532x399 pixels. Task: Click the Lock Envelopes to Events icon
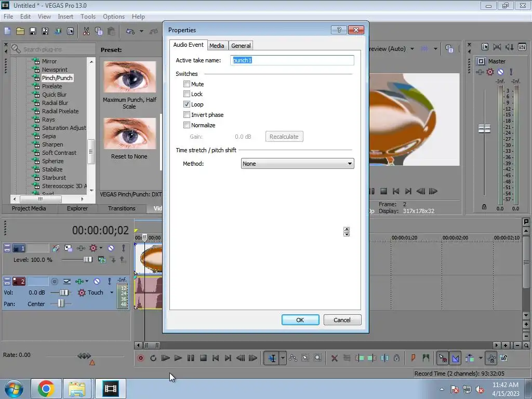click(x=491, y=358)
